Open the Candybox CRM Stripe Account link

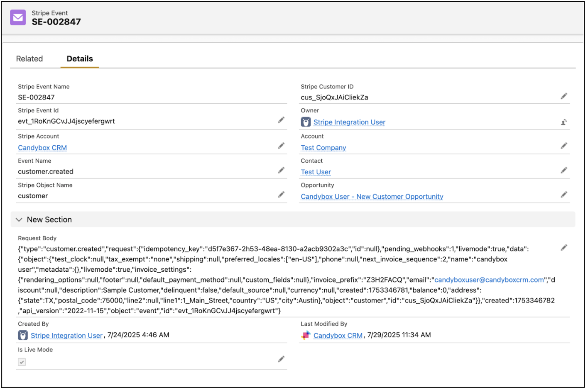pos(42,148)
